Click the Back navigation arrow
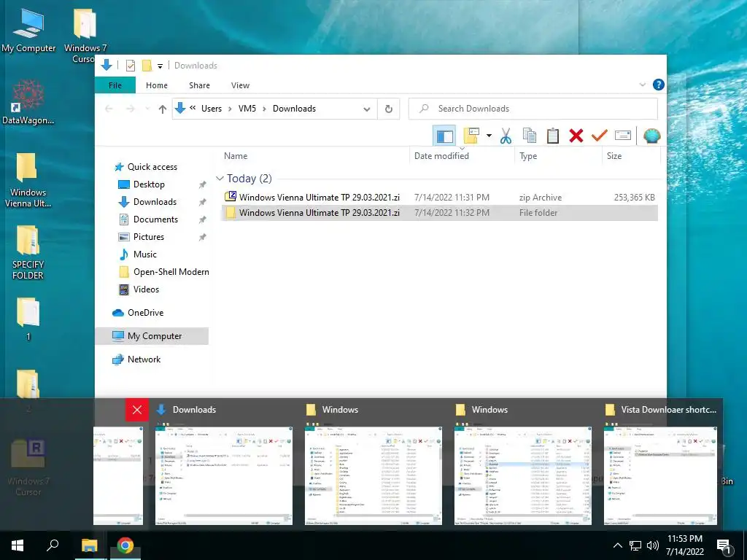The width and height of the screenshot is (747, 560). tap(109, 109)
